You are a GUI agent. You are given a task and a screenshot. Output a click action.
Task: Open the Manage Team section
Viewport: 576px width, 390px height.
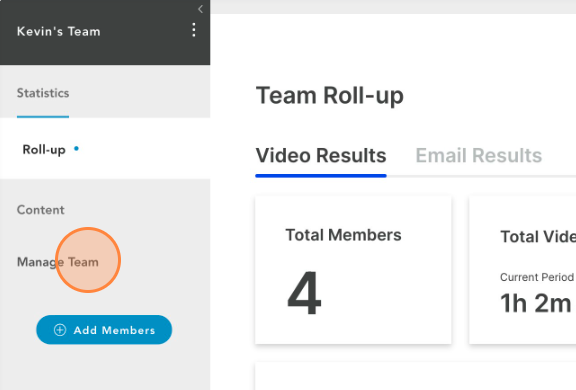58,262
